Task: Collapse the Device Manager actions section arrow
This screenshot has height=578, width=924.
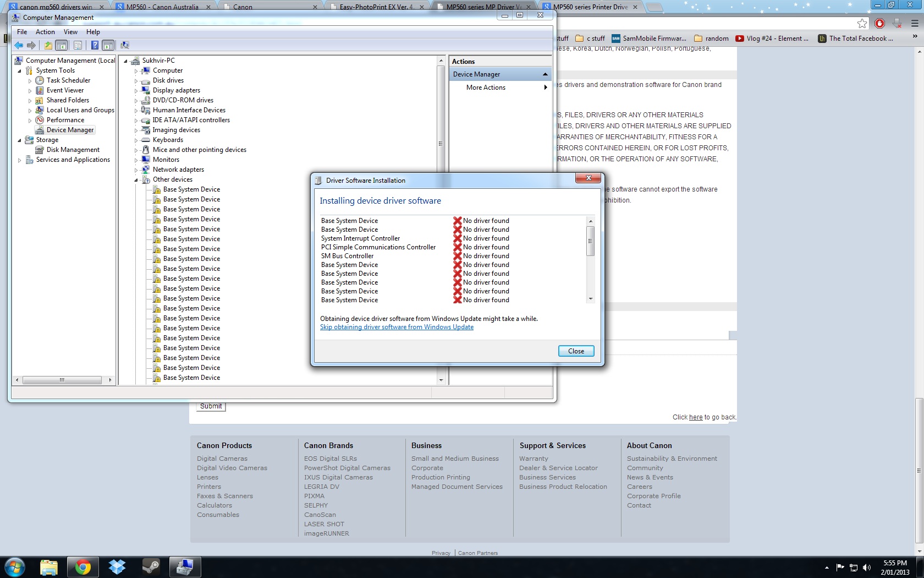Action: coord(545,74)
